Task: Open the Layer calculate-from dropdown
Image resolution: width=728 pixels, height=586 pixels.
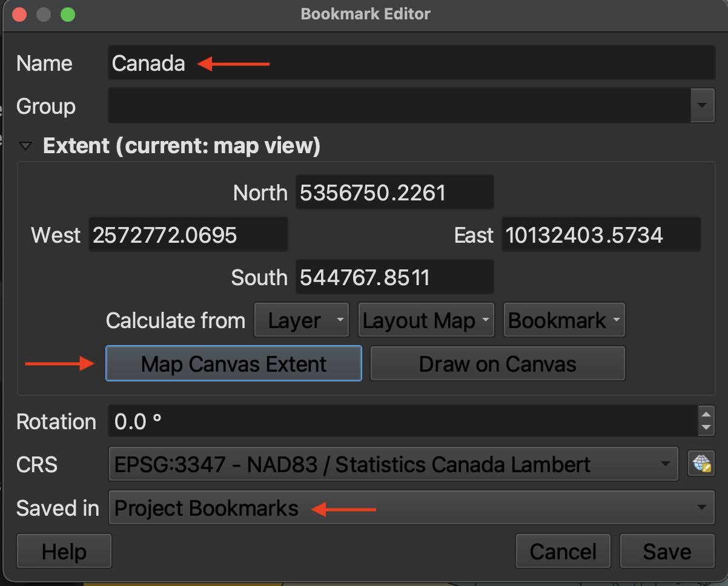Action: pyautogui.click(x=301, y=321)
